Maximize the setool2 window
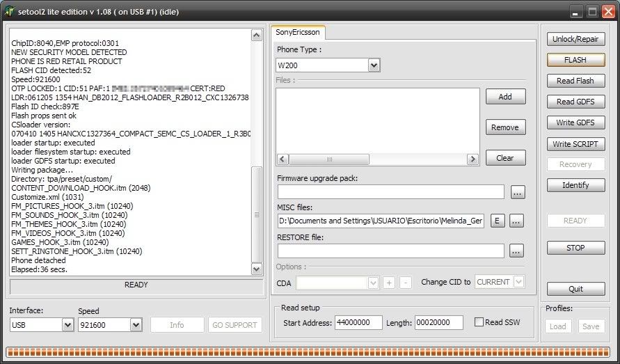The height and width of the screenshot is (364, 620). tap(592, 13)
